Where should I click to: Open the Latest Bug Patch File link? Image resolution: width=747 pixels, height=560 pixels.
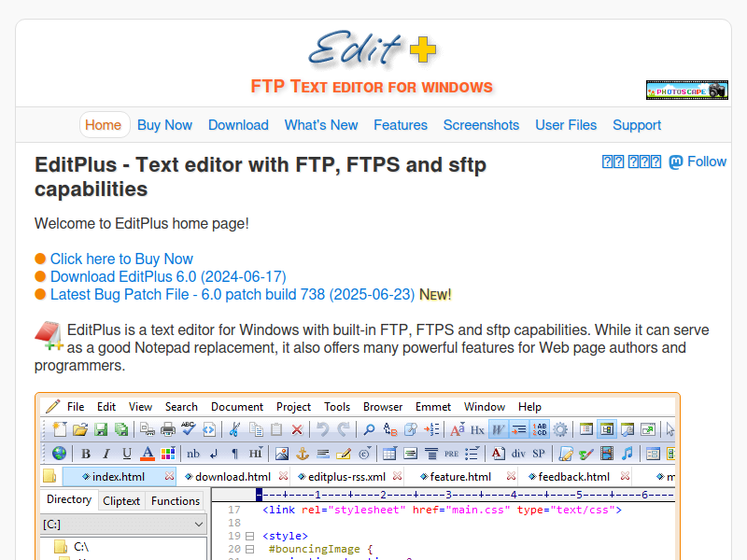(x=233, y=294)
